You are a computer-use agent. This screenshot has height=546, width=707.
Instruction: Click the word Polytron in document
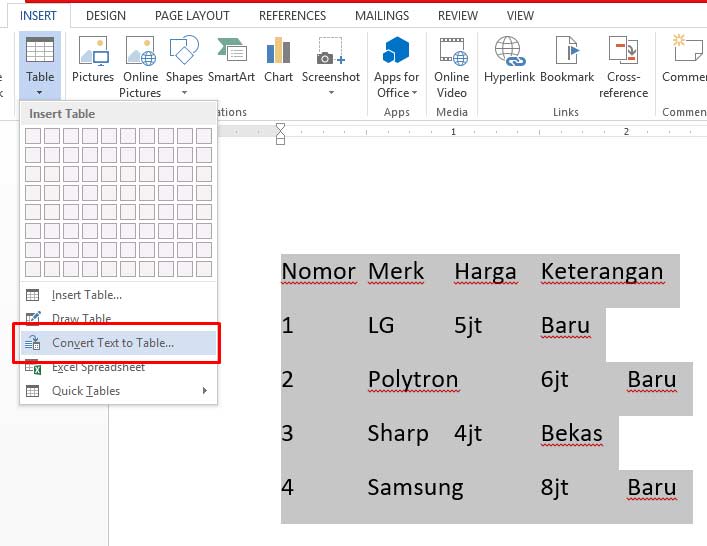413,380
